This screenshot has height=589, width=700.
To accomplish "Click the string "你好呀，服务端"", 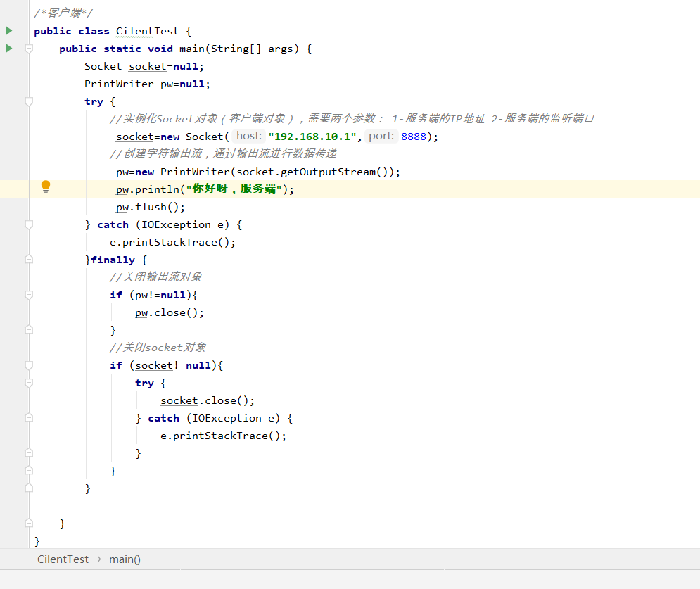I will click(x=234, y=189).
